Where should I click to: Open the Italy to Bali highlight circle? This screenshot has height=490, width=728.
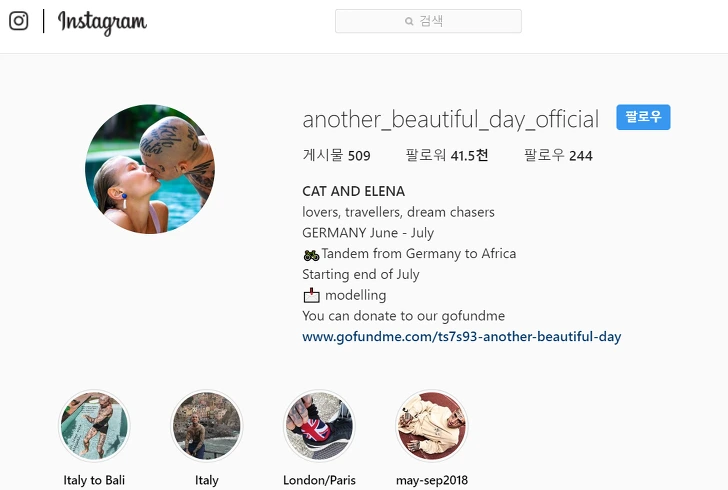pos(94,426)
